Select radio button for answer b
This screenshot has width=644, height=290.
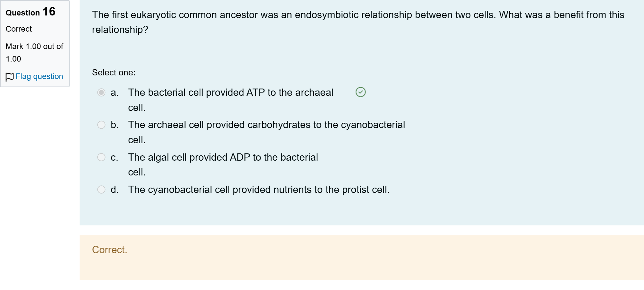pyautogui.click(x=101, y=125)
